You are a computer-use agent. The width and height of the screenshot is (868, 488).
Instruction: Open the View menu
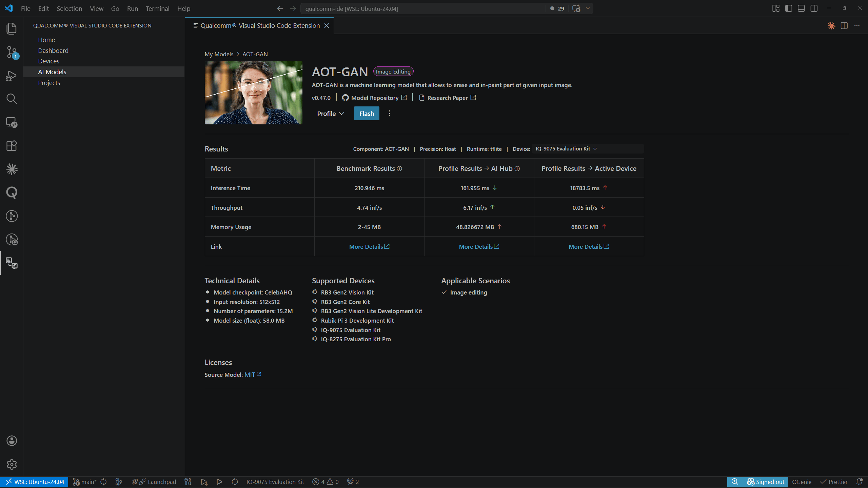pyautogui.click(x=96, y=8)
